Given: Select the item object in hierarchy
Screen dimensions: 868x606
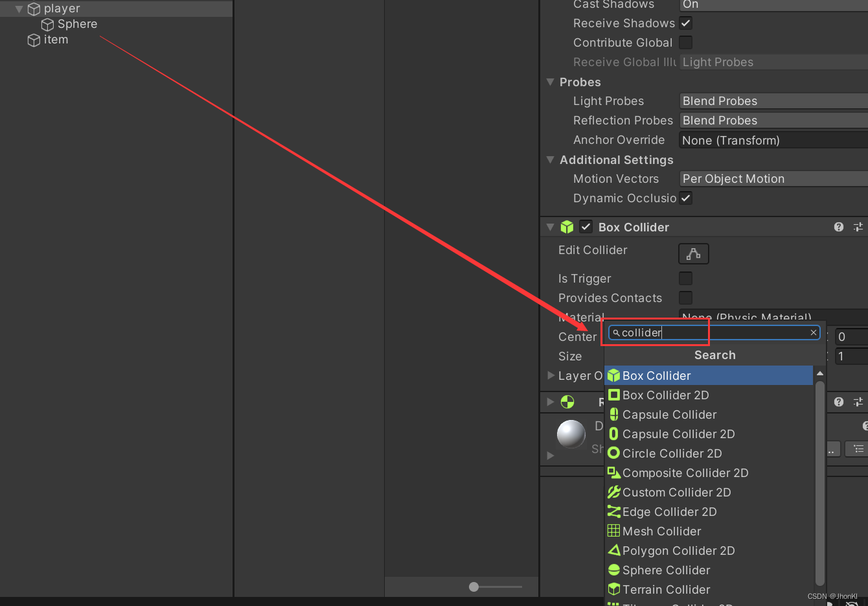Looking at the screenshot, I should tap(56, 40).
